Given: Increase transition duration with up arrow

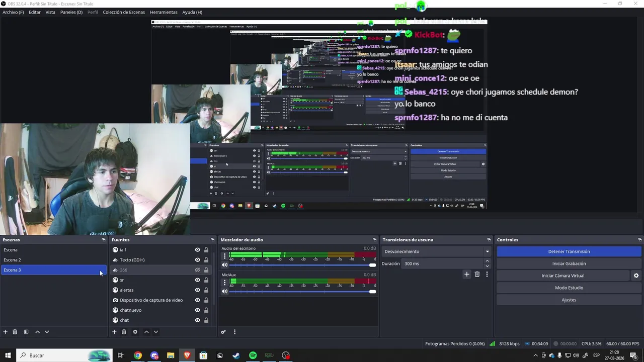Looking at the screenshot, I should click(487, 261).
